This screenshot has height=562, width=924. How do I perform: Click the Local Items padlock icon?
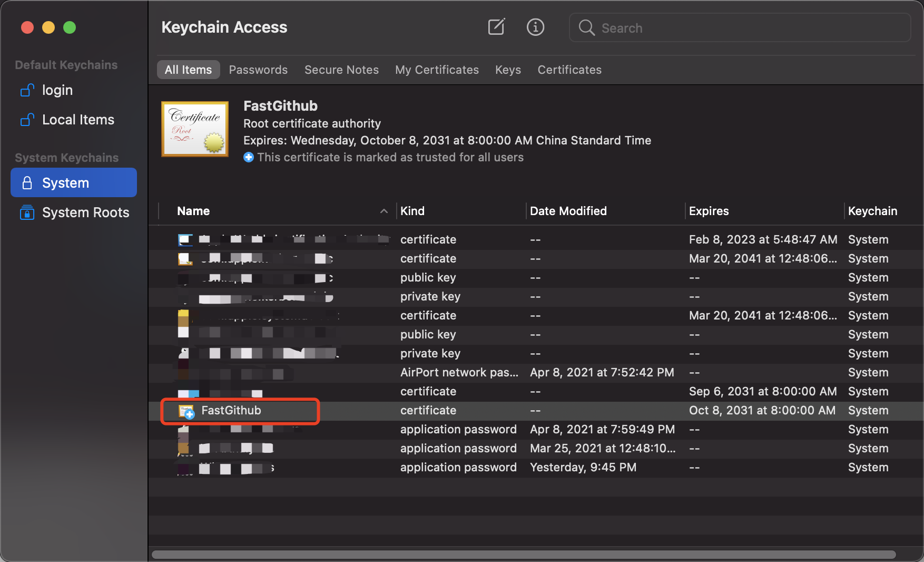27,120
